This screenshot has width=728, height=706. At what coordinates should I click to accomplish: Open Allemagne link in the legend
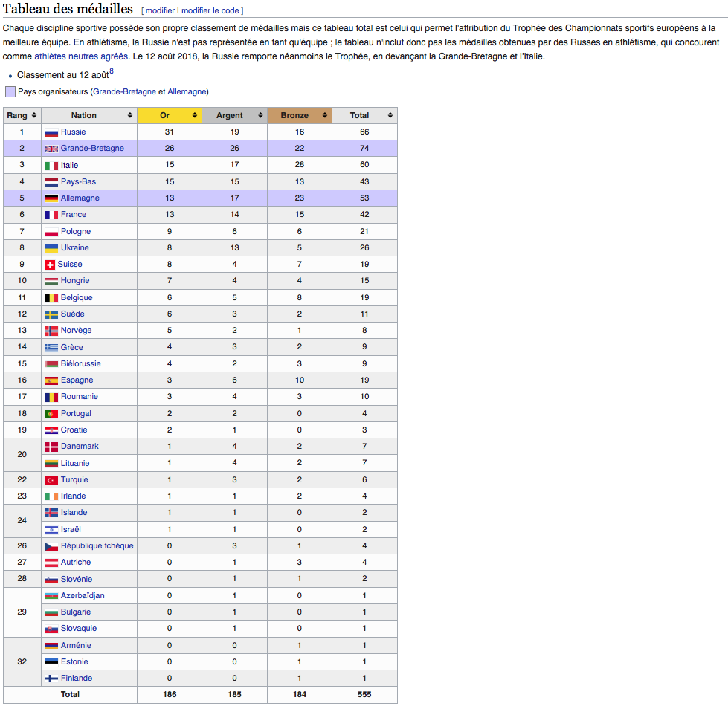[x=187, y=92]
